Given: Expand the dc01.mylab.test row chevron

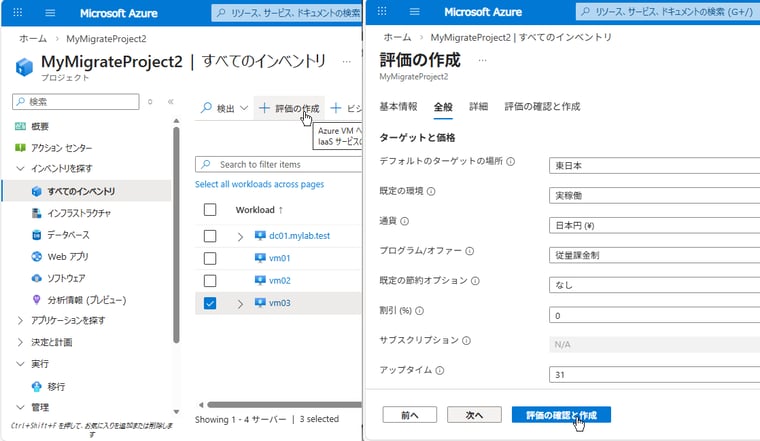Looking at the screenshot, I should point(240,236).
